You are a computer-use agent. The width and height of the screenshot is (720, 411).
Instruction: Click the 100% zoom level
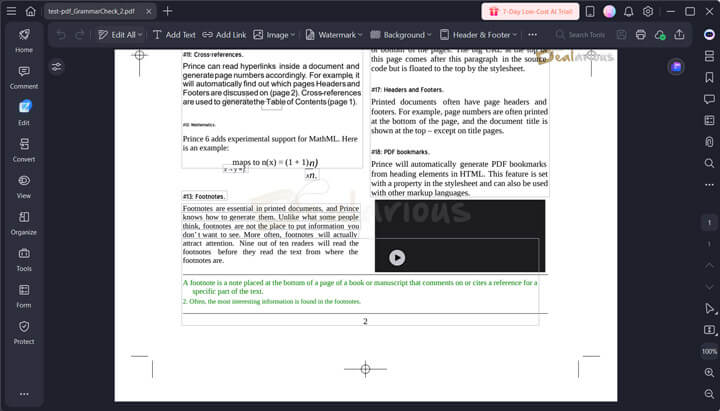coord(709,351)
